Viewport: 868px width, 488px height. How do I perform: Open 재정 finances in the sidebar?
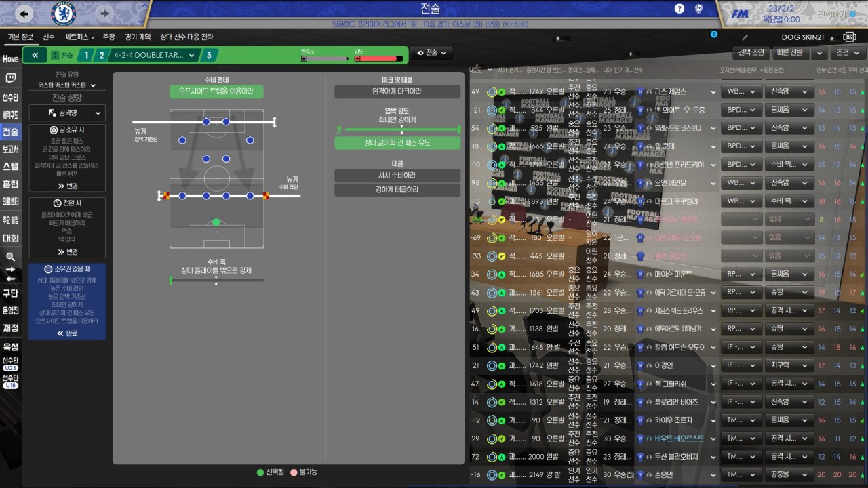10,328
